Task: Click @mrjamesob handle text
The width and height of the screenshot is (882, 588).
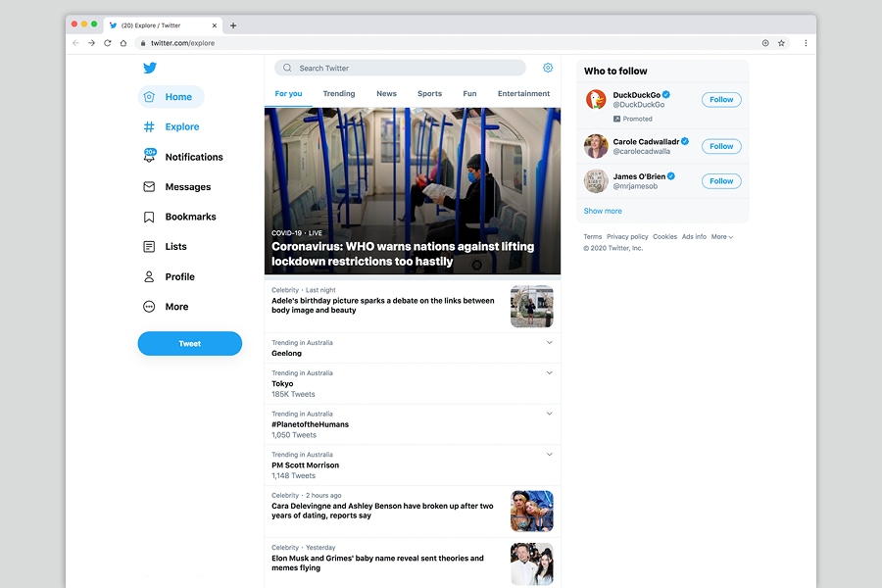Action: coord(635,186)
